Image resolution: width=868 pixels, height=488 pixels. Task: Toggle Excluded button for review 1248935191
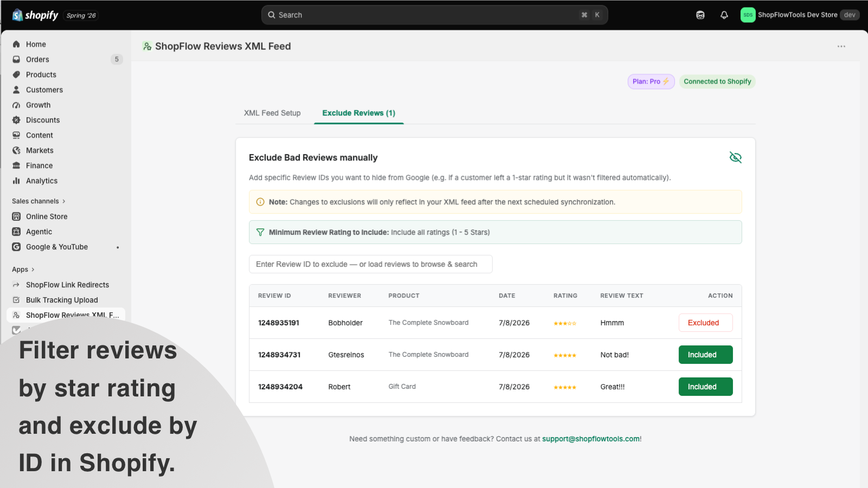(x=705, y=323)
